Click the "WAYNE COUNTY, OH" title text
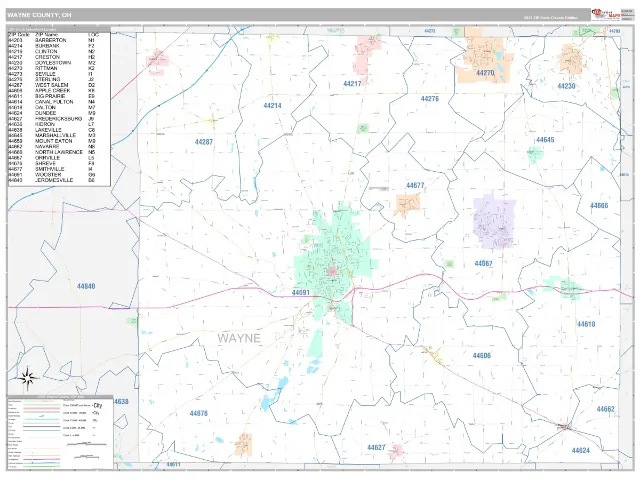 coord(39,15)
